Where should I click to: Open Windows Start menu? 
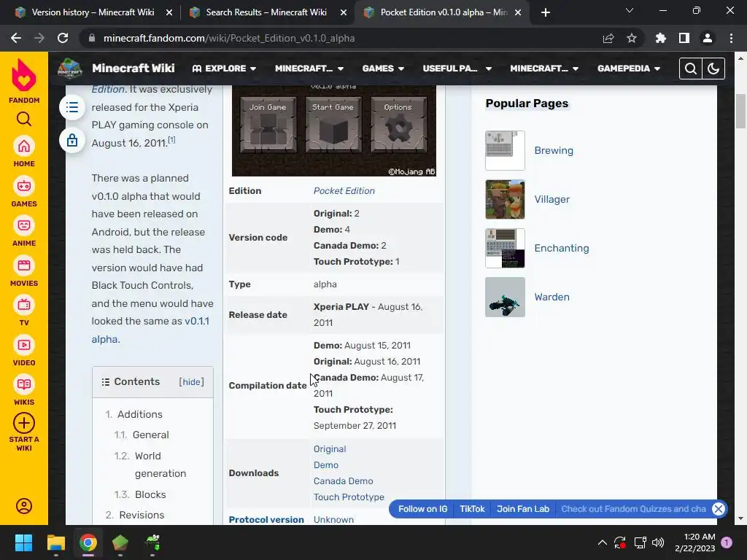click(x=23, y=542)
